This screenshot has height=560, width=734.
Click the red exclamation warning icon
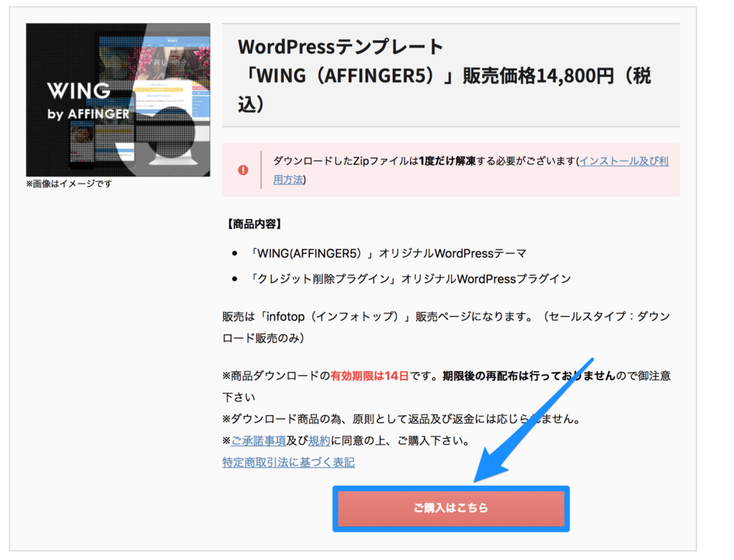[x=244, y=170]
